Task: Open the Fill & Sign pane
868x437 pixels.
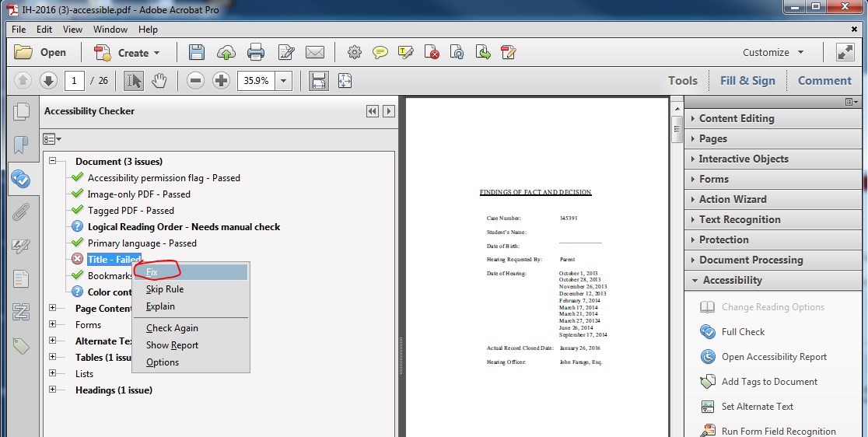Action: tap(747, 80)
